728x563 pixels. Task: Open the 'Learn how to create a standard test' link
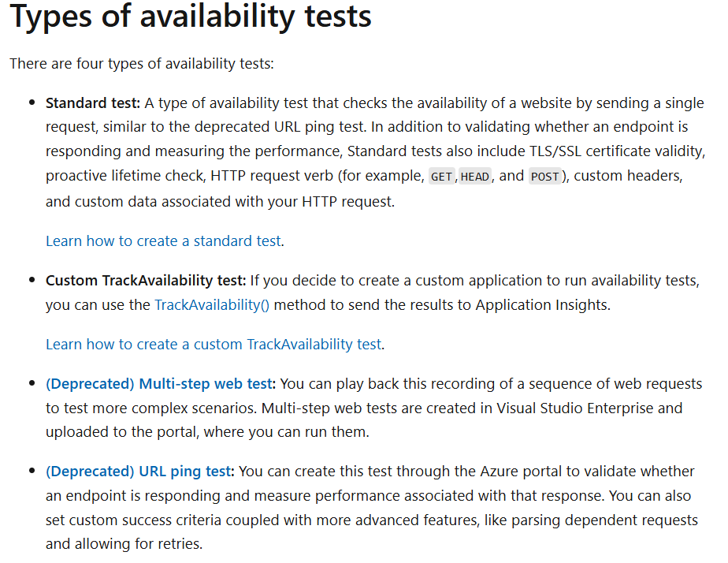(x=163, y=241)
